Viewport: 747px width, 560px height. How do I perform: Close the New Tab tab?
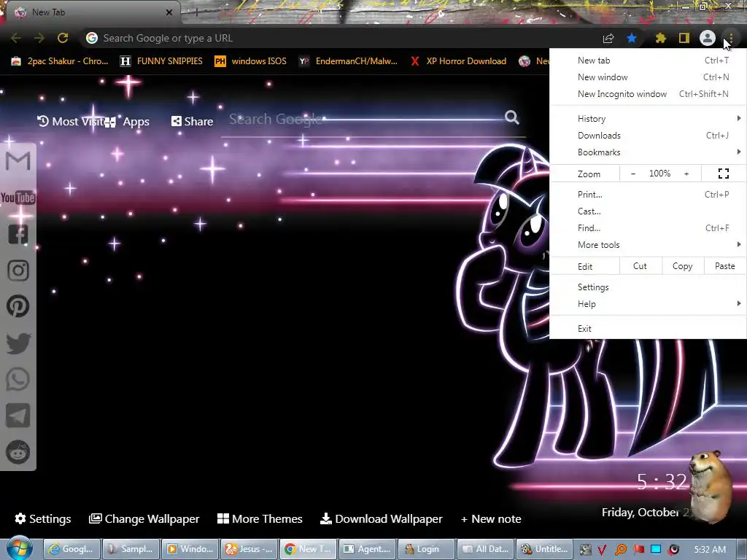(169, 12)
